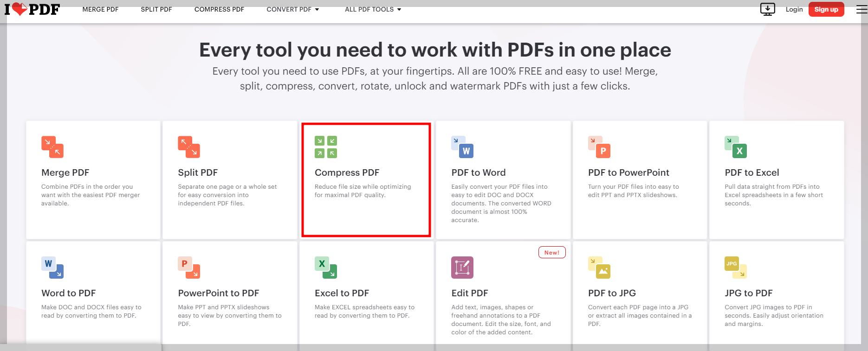
Task: Open the PDF to JPG icon
Action: (599, 268)
